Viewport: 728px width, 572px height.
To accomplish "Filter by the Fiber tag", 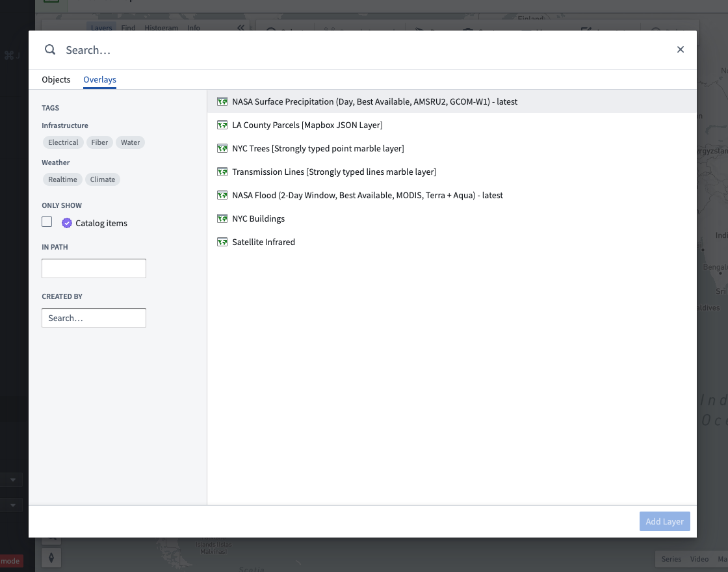I will (x=99, y=142).
